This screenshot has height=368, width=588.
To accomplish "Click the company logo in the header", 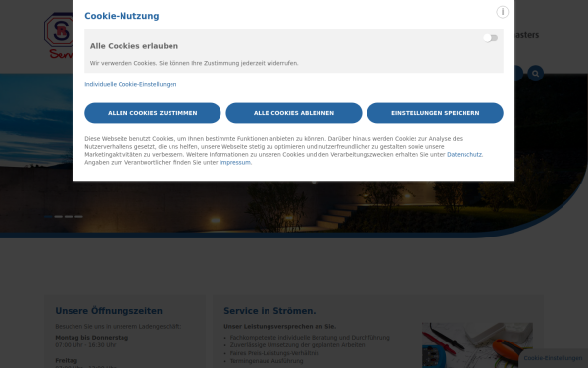I will pyautogui.click(x=59, y=35).
